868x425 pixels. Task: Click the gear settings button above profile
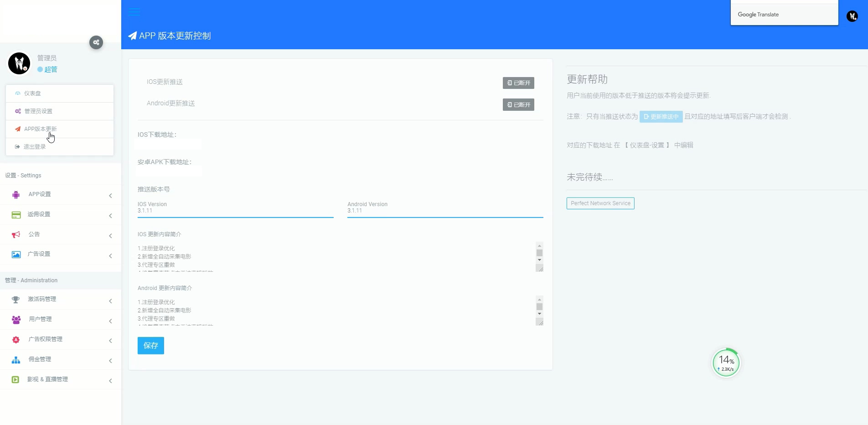(x=96, y=42)
